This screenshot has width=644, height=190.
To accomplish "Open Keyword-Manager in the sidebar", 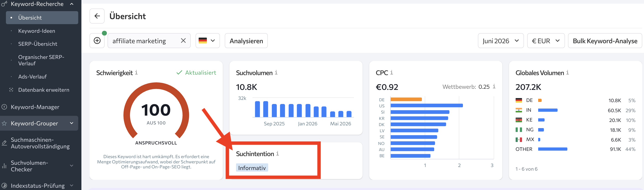I will pos(35,107).
